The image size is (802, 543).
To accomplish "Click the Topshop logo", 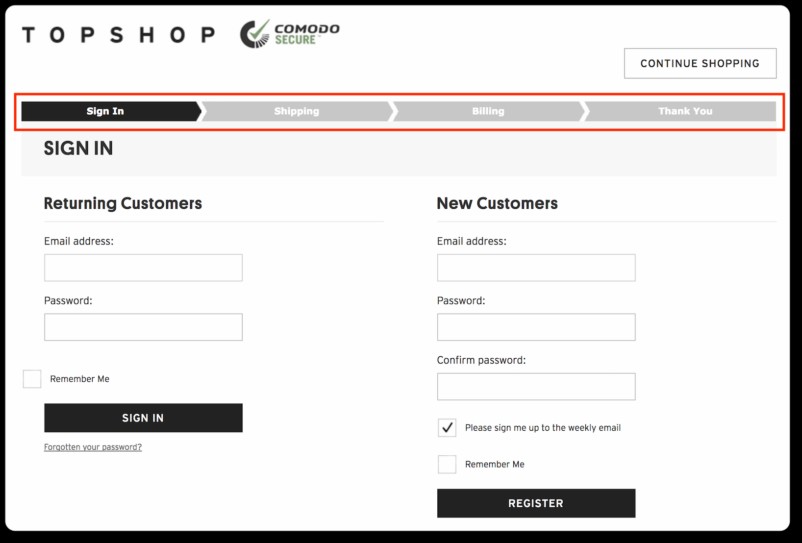I will (x=118, y=35).
